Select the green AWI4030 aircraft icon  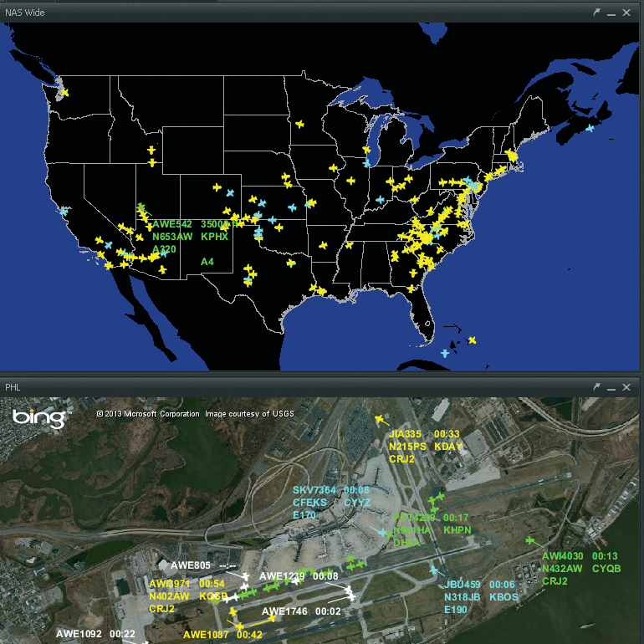530,540
